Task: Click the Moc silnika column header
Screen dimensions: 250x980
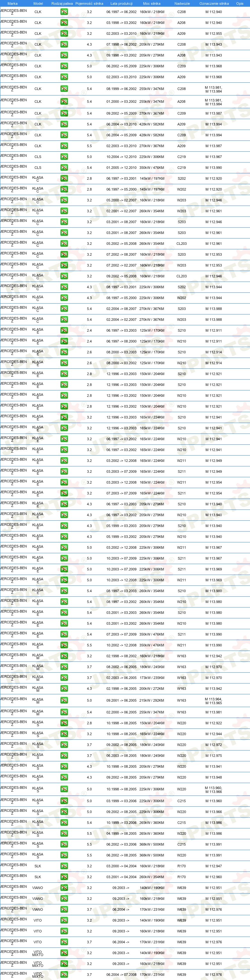Action: (x=152, y=4)
